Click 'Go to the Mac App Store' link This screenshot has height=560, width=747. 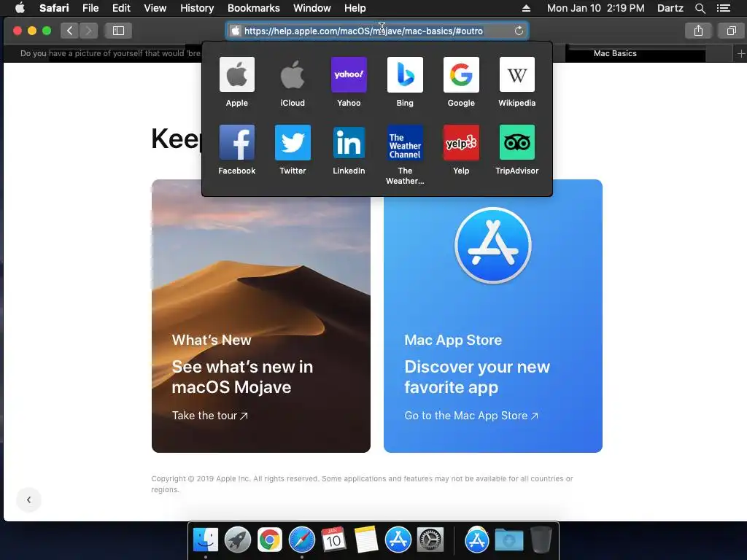click(x=471, y=416)
